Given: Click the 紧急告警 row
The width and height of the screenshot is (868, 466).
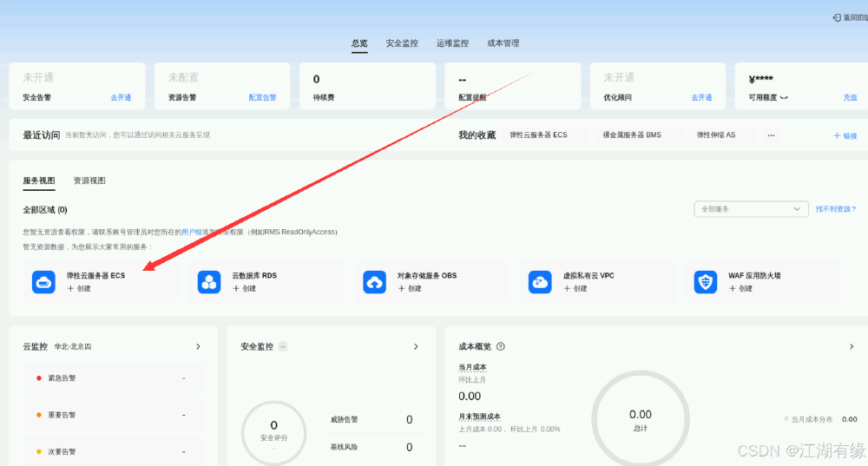Looking at the screenshot, I should [x=114, y=378].
